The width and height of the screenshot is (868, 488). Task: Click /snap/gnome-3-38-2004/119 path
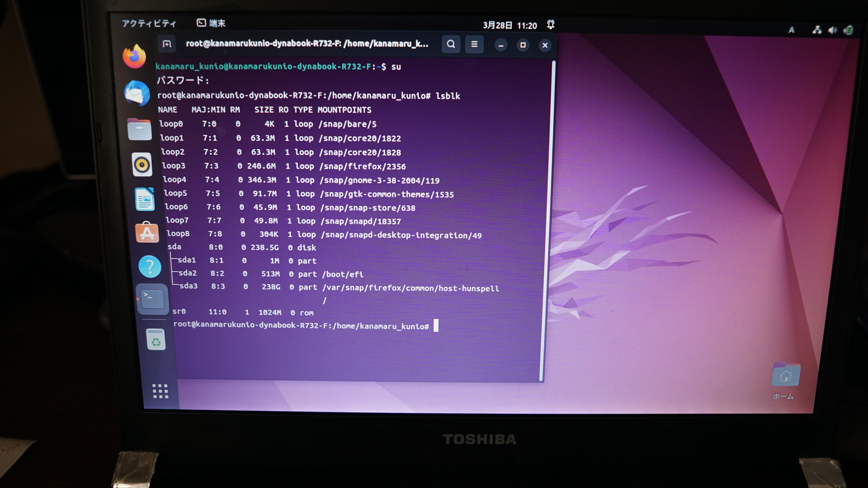coord(380,181)
